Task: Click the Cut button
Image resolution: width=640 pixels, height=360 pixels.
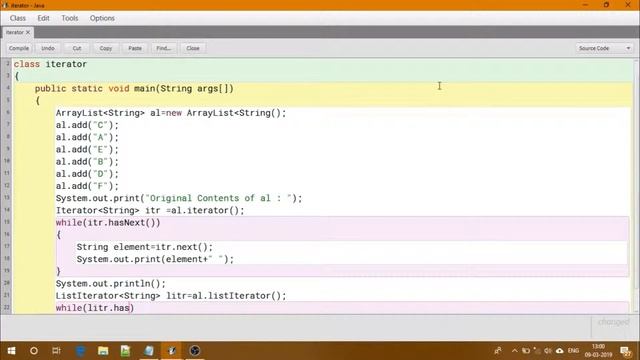Action: pyautogui.click(x=77, y=48)
